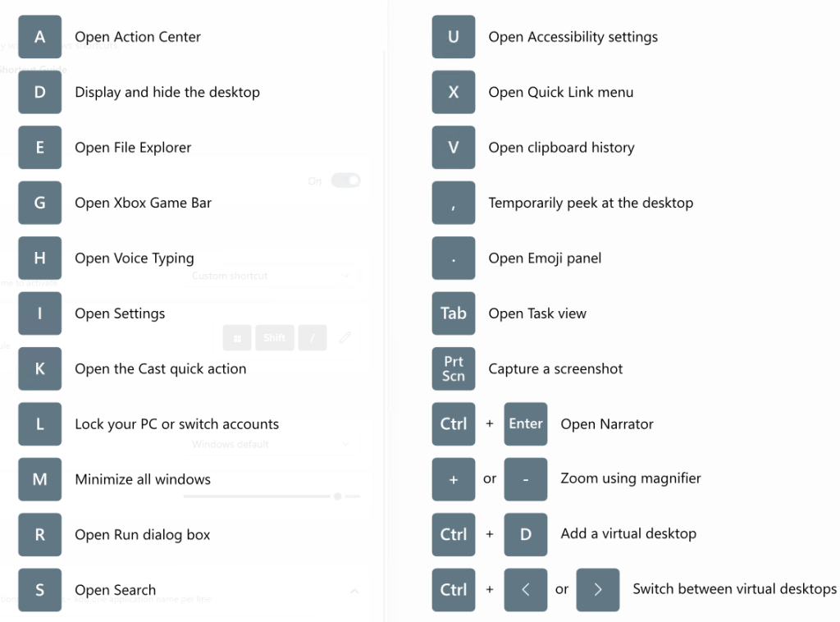This screenshot has width=840, height=622.
Task: Click the left arrow key tile
Action: pos(526,589)
